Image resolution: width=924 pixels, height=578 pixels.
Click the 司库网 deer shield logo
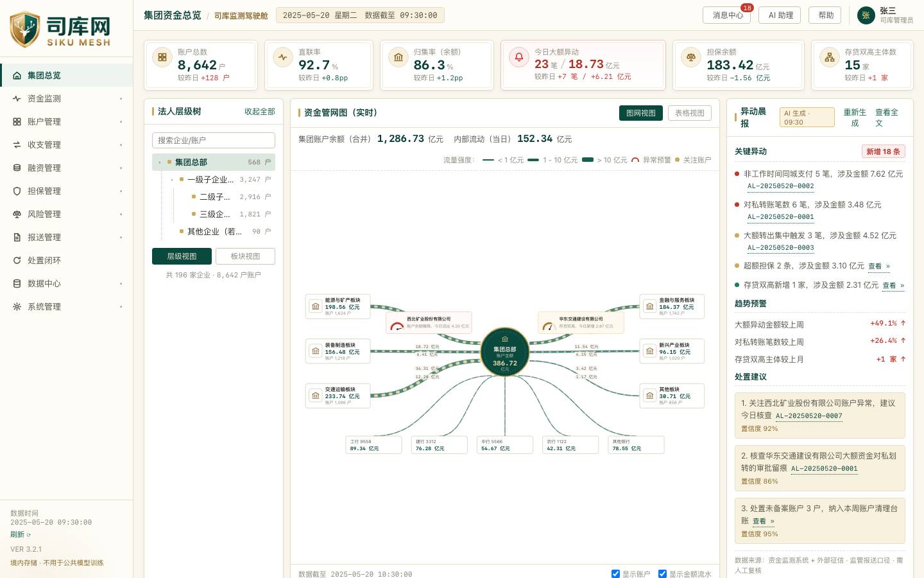pyautogui.click(x=25, y=29)
